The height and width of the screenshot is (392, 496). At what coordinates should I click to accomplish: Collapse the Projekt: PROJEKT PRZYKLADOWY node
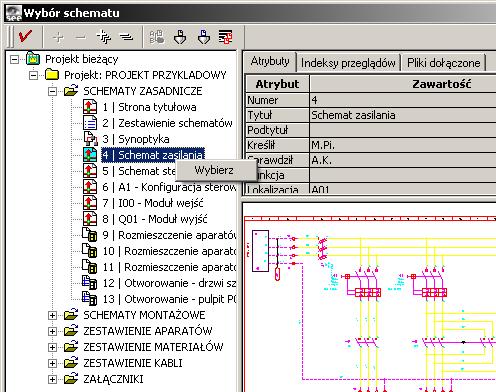[x=33, y=76]
